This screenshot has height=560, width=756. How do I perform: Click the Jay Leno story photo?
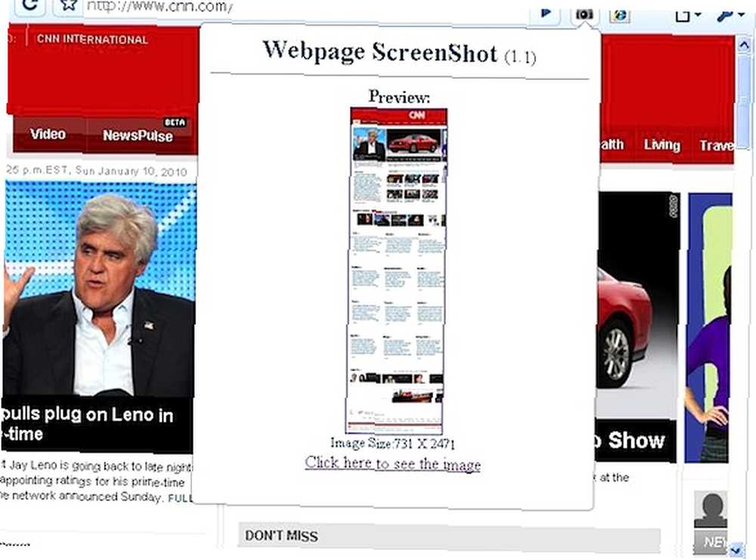[x=99, y=289]
